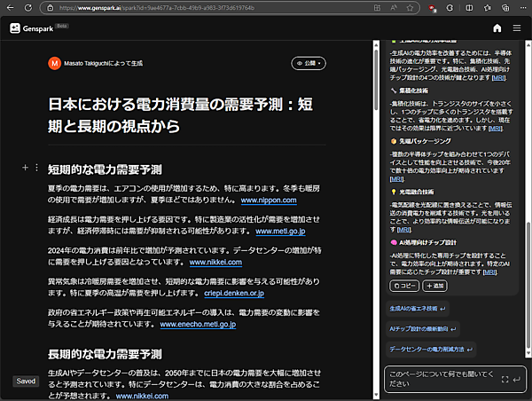Click the 追加 add button

tap(434, 287)
